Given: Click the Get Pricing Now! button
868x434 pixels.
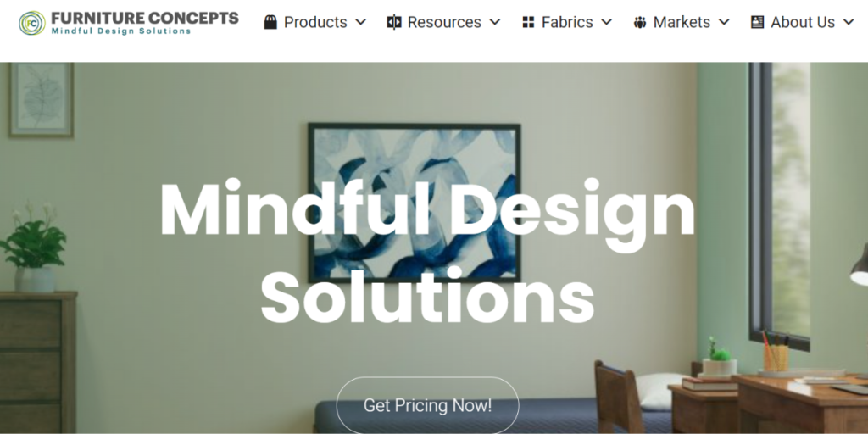Looking at the screenshot, I should pyautogui.click(x=428, y=405).
